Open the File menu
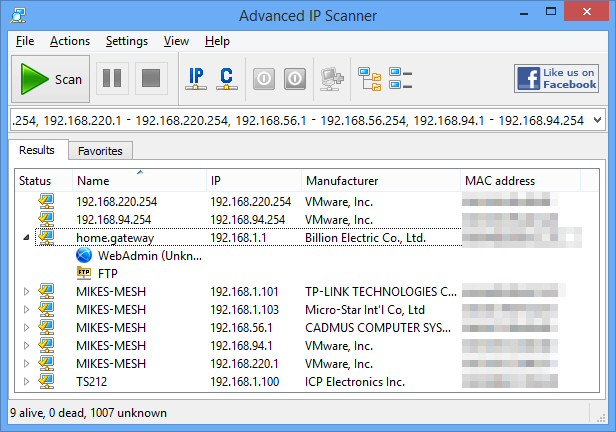The width and height of the screenshot is (616, 432). tap(25, 41)
